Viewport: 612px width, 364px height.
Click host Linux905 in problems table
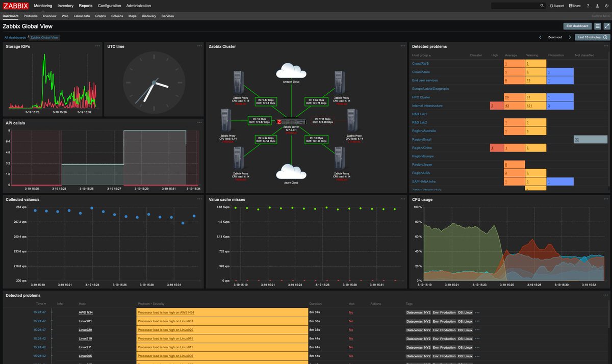click(x=85, y=356)
